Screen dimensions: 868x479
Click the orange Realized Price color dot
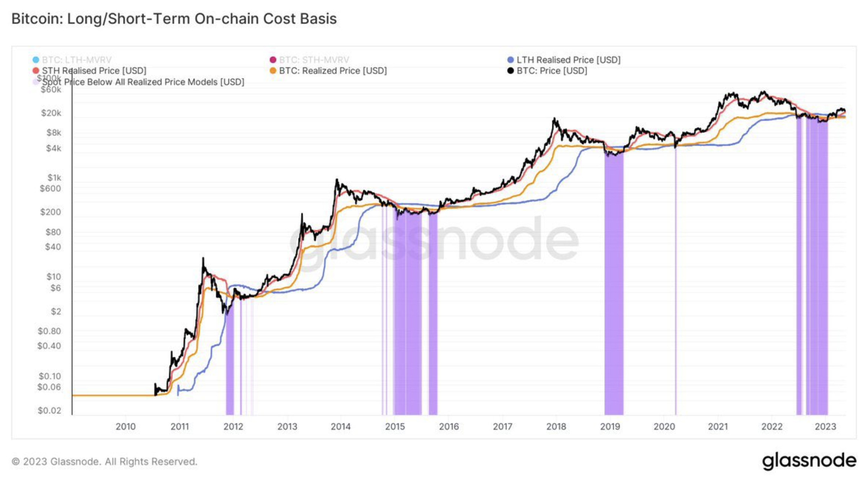point(273,71)
